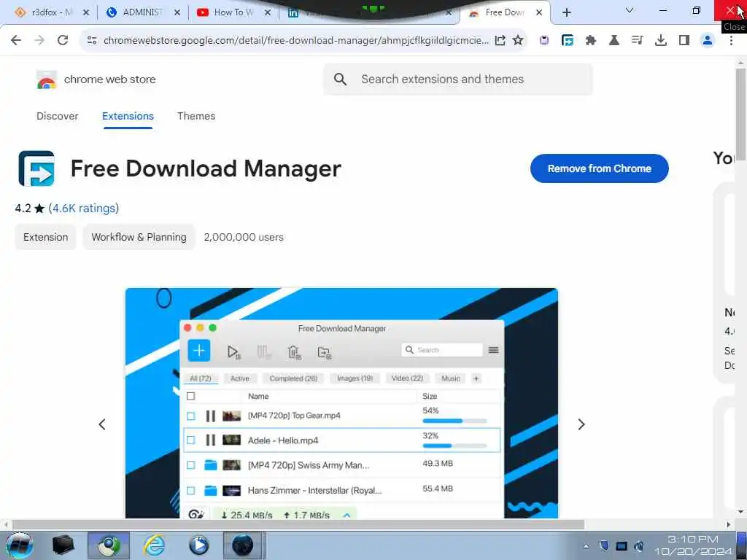Click the horizontal scrollbar thumb
The image size is (747, 560).
coord(298,525)
